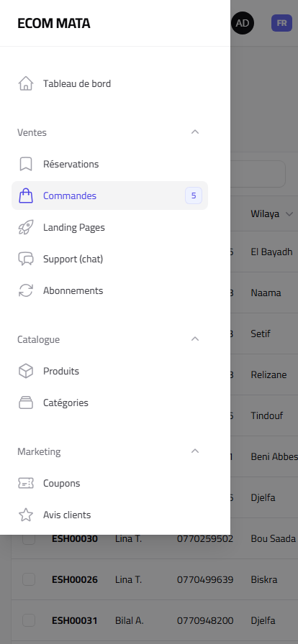The height and width of the screenshot is (644, 298).
Task: Click the refresh arrows icon for Abonnements
Action: point(26,290)
